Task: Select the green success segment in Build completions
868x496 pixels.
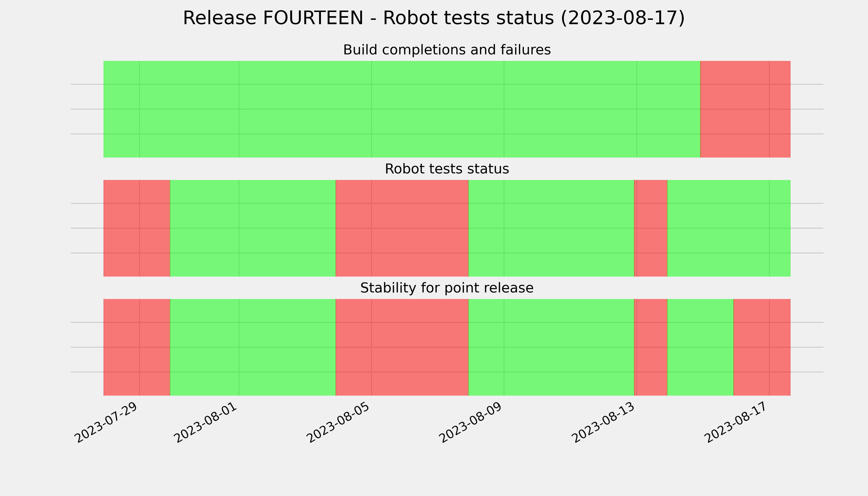Action: click(x=402, y=109)
